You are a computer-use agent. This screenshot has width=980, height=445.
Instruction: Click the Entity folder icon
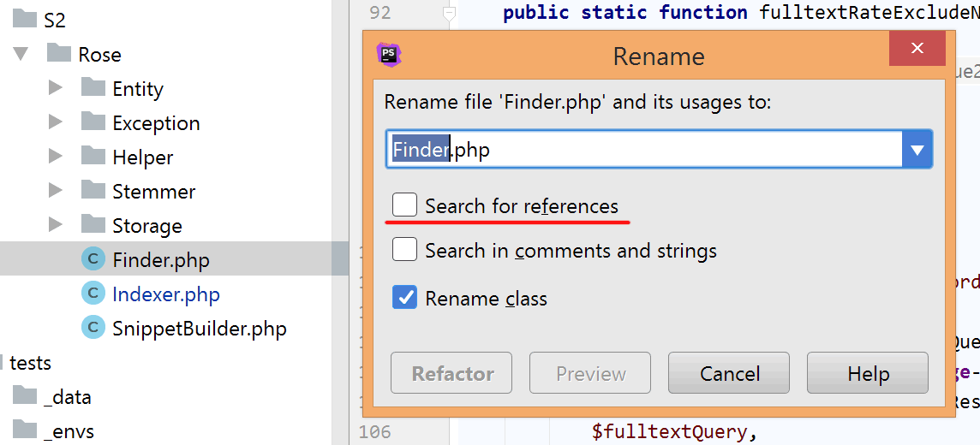(93, 88)
